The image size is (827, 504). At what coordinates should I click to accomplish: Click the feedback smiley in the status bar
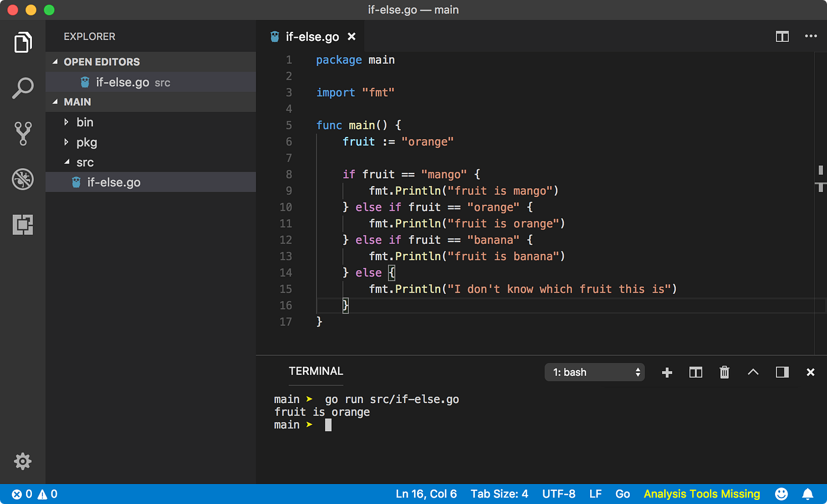coord(781,493)
